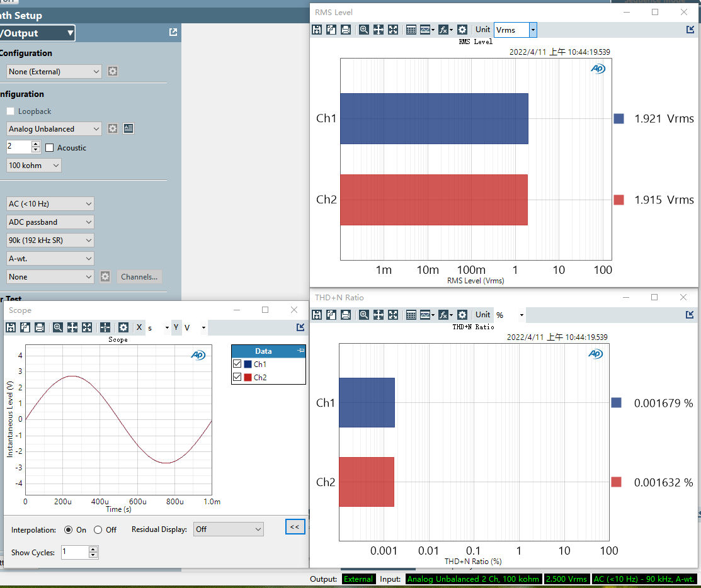Set Interpolation to Off
701x588 pixels.
pos(98,530)
